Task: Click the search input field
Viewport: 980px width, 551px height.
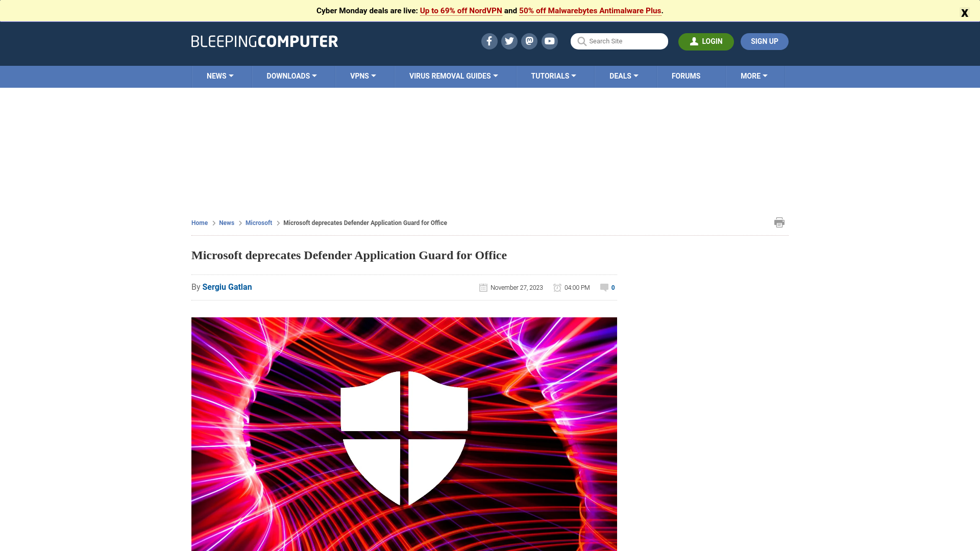Action: point(619,41)
